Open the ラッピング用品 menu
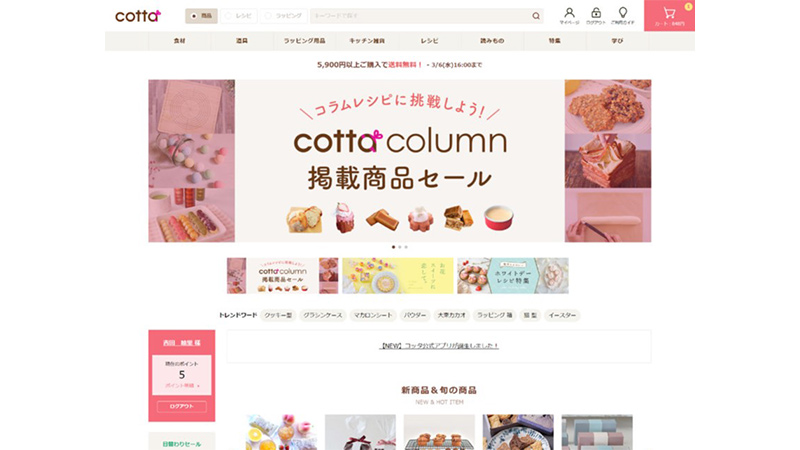The height and width of the screenshot is (450, 800). coord(305,41)
